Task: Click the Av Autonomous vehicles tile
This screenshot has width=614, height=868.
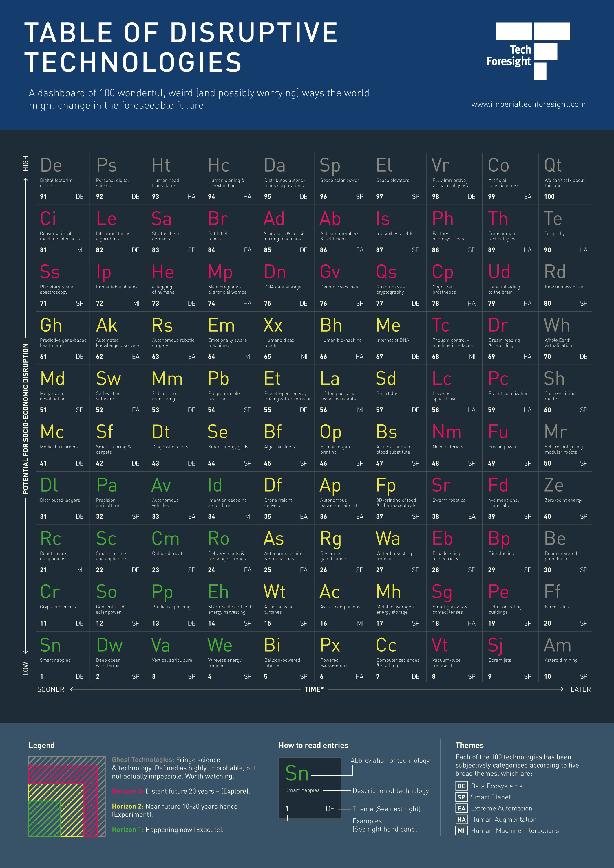Action: tap(174, 498)
